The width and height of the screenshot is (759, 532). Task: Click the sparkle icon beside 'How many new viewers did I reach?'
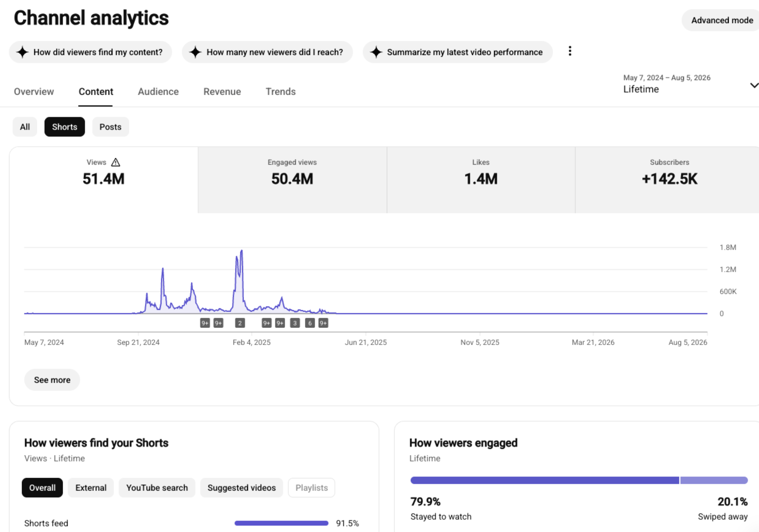tap(195, 52)
